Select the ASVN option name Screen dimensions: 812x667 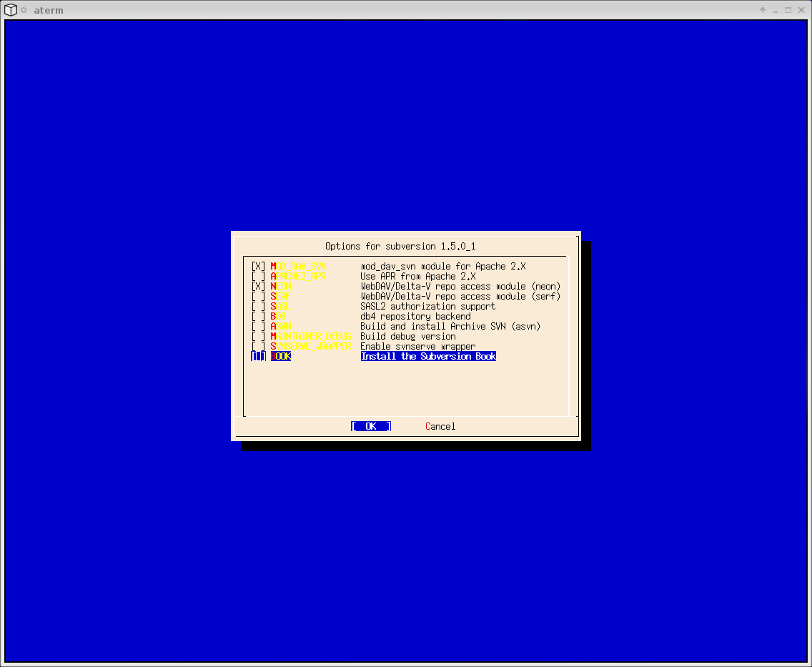point(281,326)
